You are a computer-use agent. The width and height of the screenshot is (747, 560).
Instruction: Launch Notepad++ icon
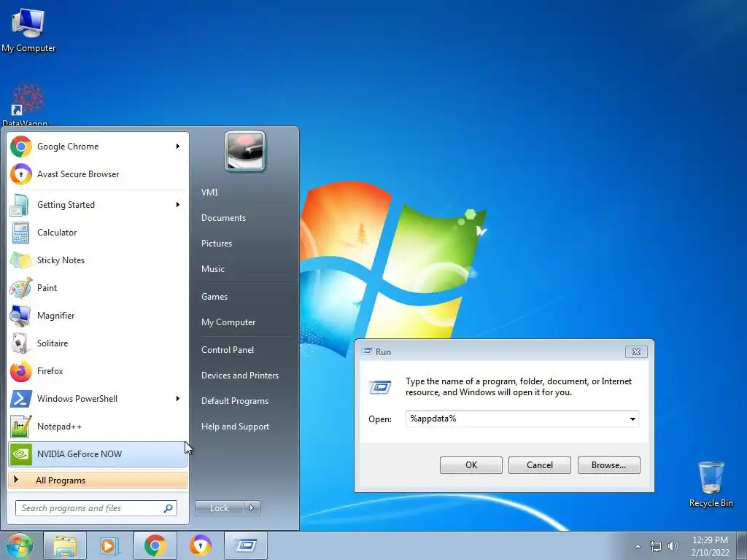pos(21,426)
